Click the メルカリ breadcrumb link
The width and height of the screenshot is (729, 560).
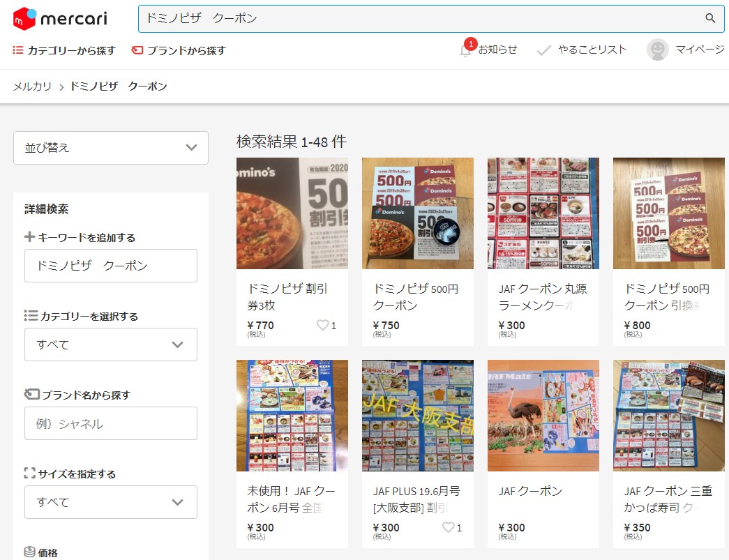click(32, 86)
